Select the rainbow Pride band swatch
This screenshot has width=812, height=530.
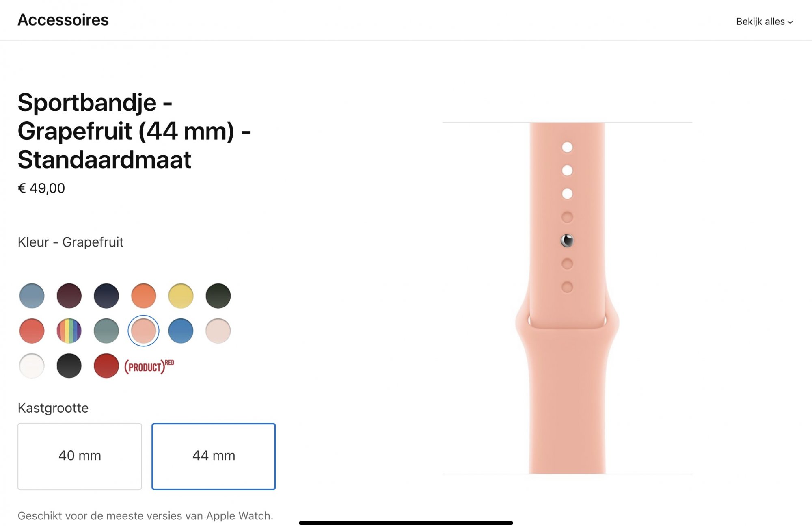click(x=69, y=331)
